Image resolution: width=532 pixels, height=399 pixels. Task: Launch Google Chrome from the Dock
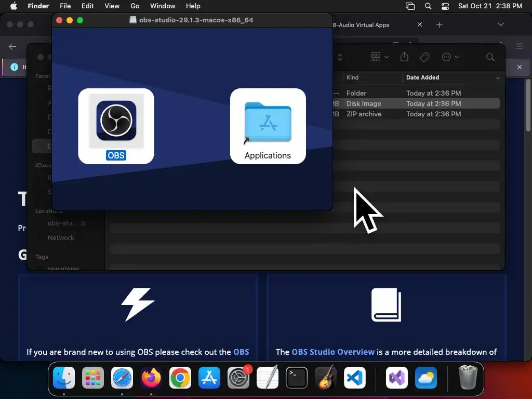point(180,378)
